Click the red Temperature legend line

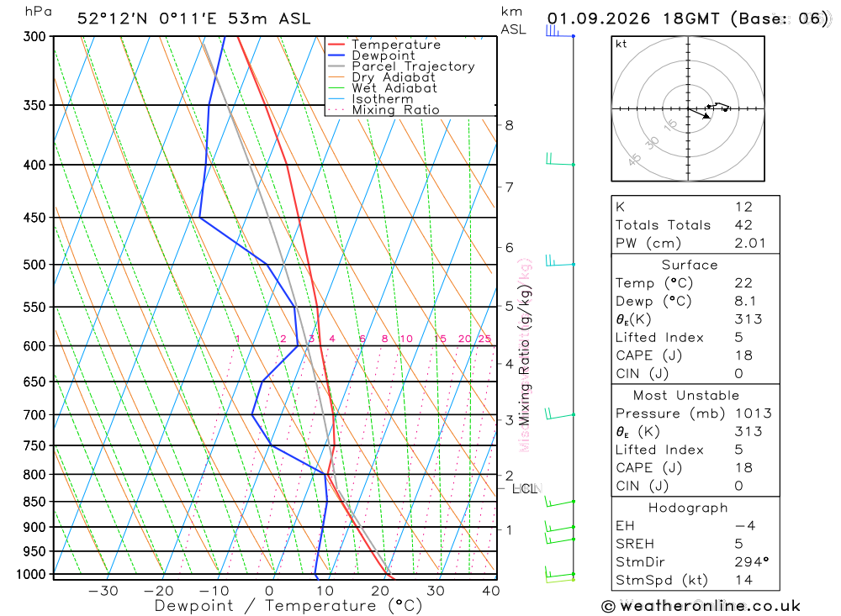[x=336, y=45]
